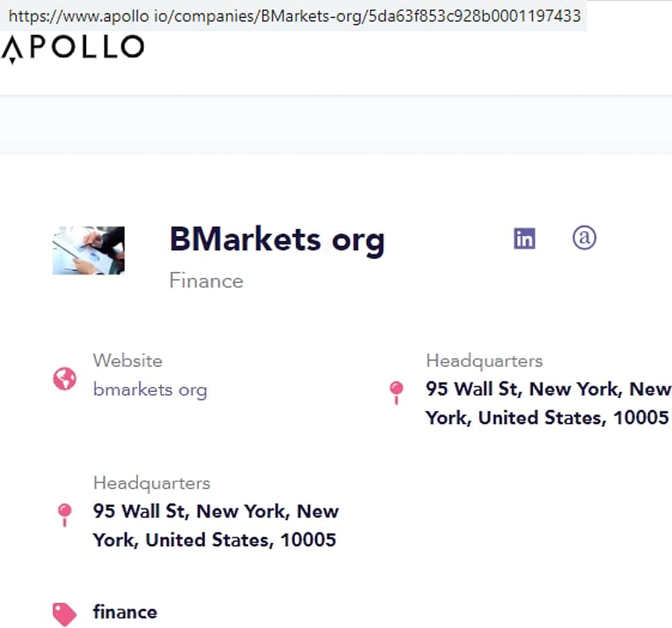This screenshot has width=672, height=628.
Task: Open the company's LinkedIn profile icon
Action: tap(524, 239)
